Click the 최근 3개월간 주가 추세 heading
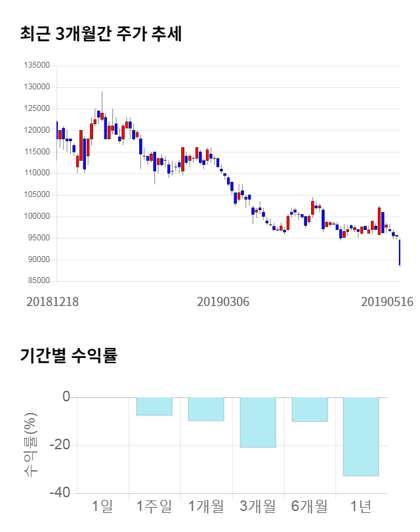This screenshot has height=532, width=420. pyautogui.click(x=100, y=34)
